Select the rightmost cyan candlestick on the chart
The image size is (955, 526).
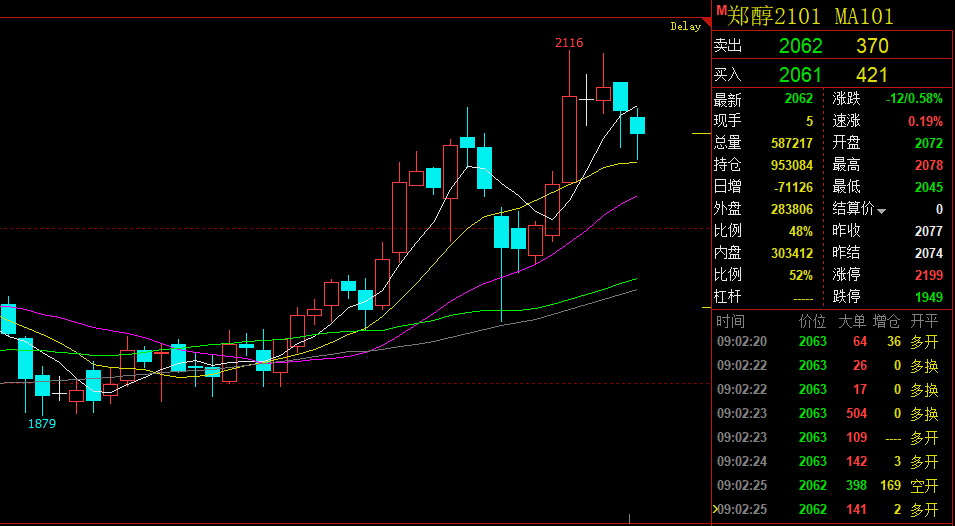(637, 134)
